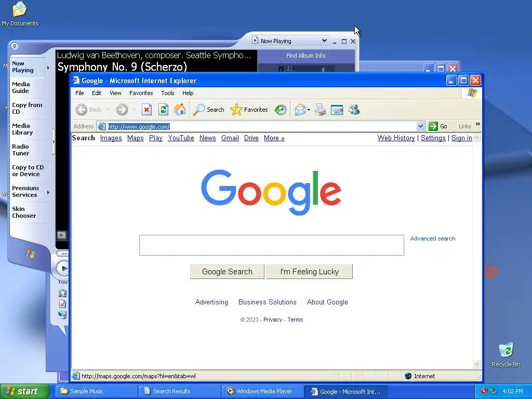Click the Windows logo in Media Player corner
Viewport: 532px width, 399px height.
coord(31,253)
